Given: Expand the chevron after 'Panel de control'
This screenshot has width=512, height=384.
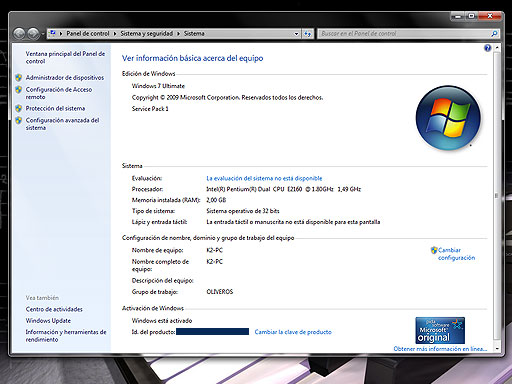Looking at the screenshot, I should click(115, 34).
